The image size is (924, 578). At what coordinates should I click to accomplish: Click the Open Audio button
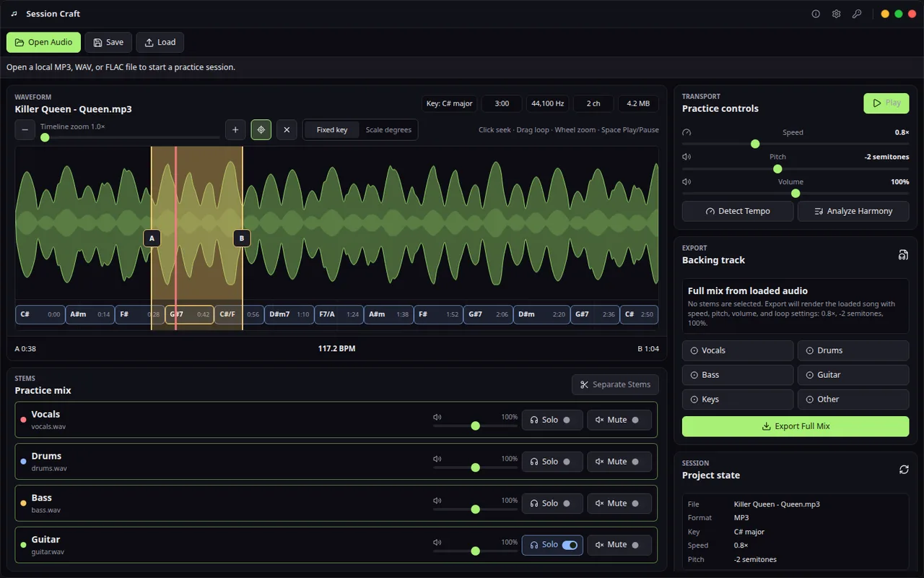43,43
